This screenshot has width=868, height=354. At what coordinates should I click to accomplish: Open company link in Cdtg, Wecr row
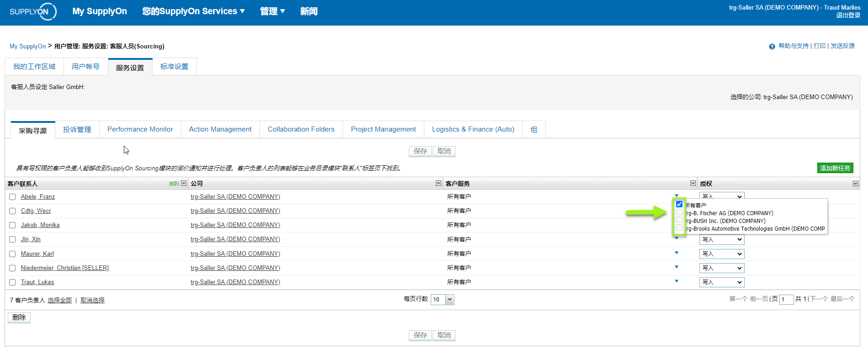click(235, 211)
